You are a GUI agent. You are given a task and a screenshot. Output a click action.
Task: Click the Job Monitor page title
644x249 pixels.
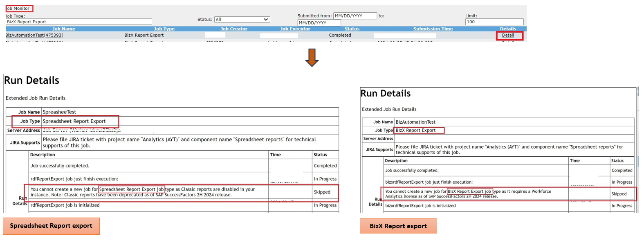[x=18, y=9]
